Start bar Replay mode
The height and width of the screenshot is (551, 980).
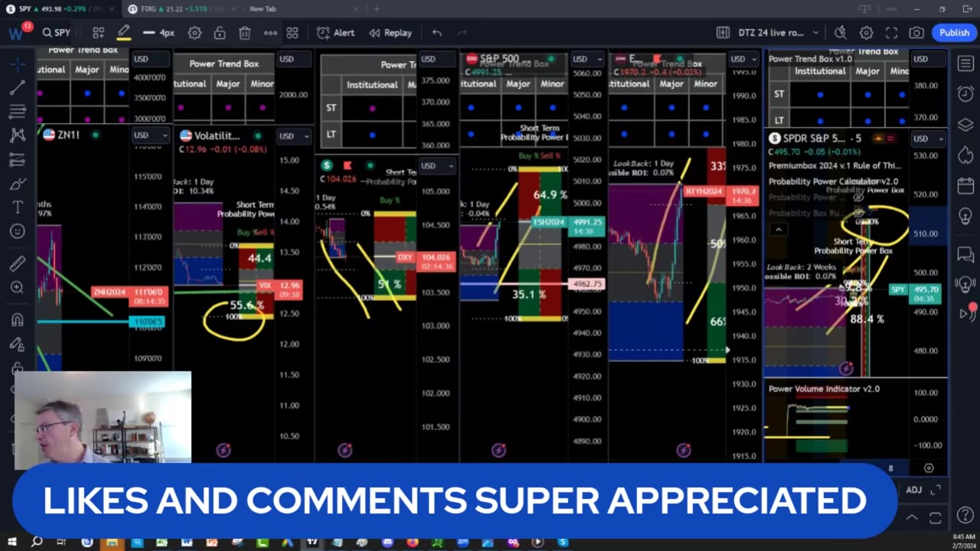tap(390, 33)
